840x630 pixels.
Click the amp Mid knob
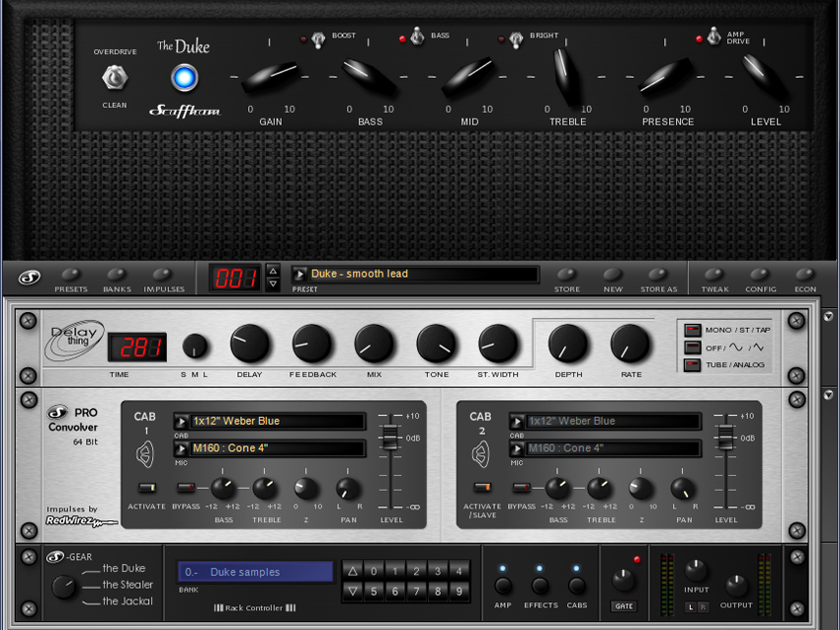[x=468, y=77]
